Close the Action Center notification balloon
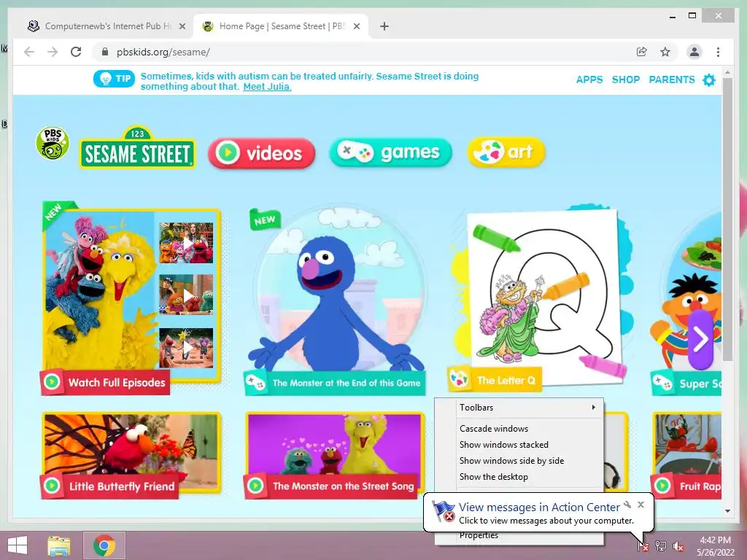Image resolution: width=747 pixels, height=560 pixels. [x=640, y=505]
